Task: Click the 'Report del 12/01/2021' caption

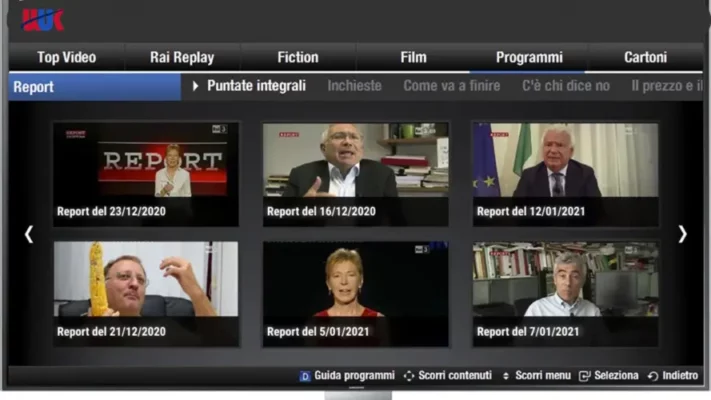Action: pos(531,211)
